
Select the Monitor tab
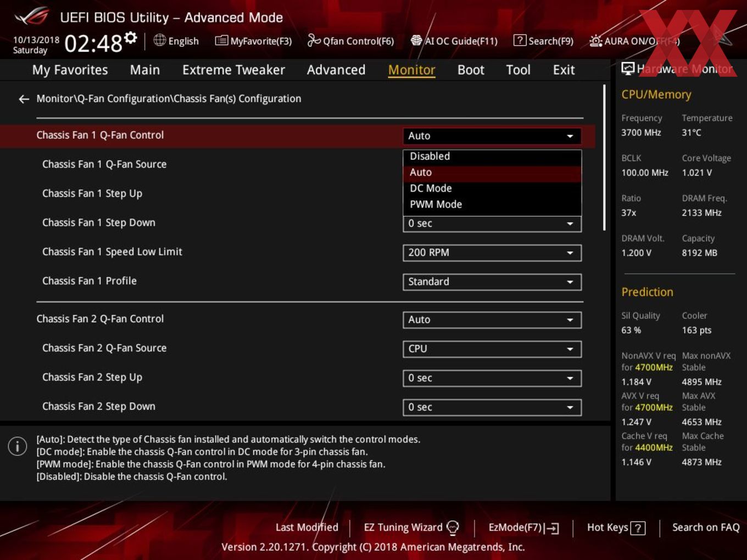[x=411, y=70]
